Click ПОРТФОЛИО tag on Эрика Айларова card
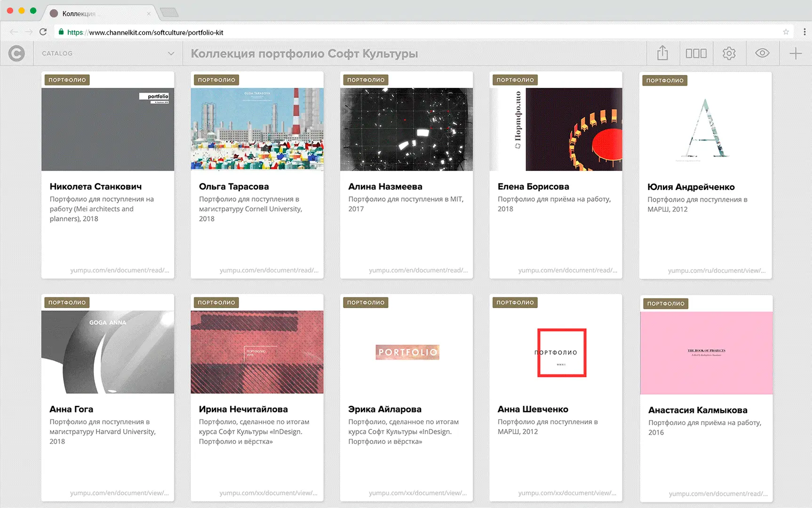This screenshot has width=812, height=508. (366, 302)
